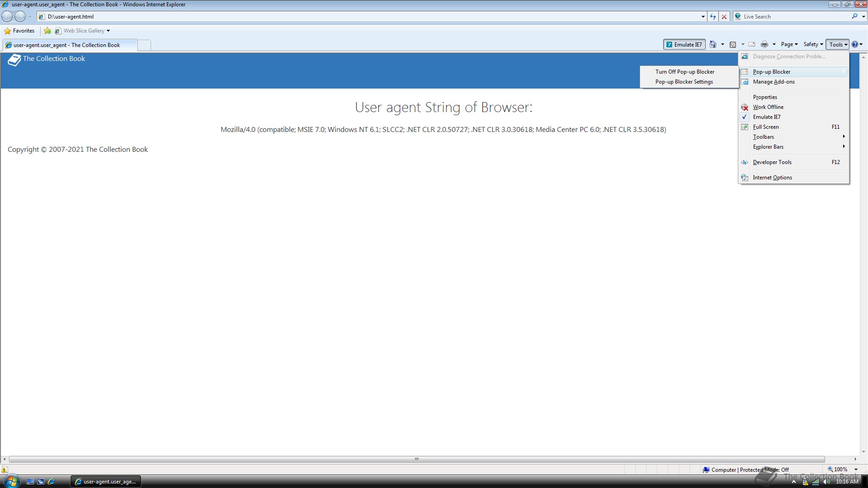Click the network signal icon in the tray
Image resolution: width=868 pixels, height=488 pixels.
816,482
